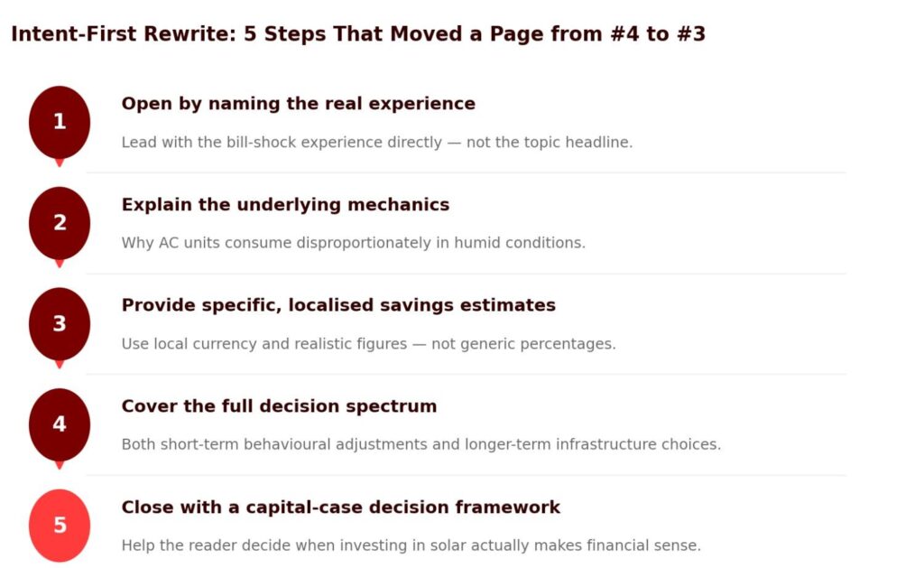The height and width of the screenshot is (568, 924).
Task: Click the number 2 step badge
Action: point(60,223)
